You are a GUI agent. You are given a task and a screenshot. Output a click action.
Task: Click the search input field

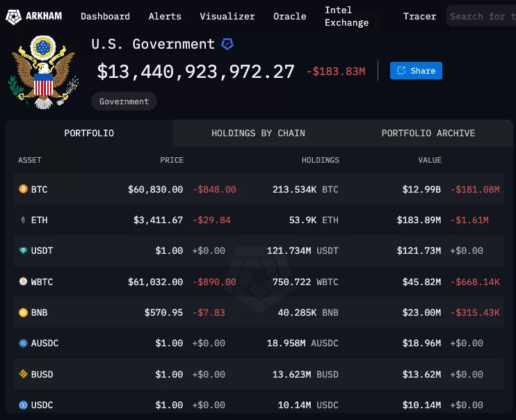tap(480, 16)
